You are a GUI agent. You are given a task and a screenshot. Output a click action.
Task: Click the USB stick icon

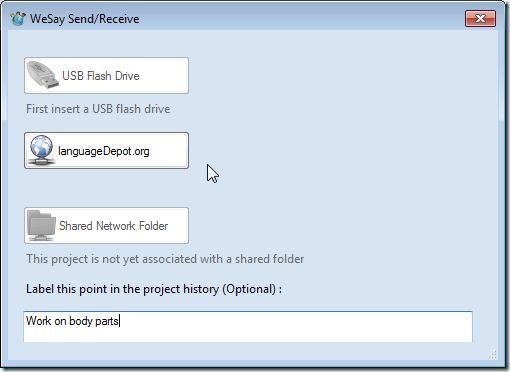pyautogui.click(x=42, y=75)
